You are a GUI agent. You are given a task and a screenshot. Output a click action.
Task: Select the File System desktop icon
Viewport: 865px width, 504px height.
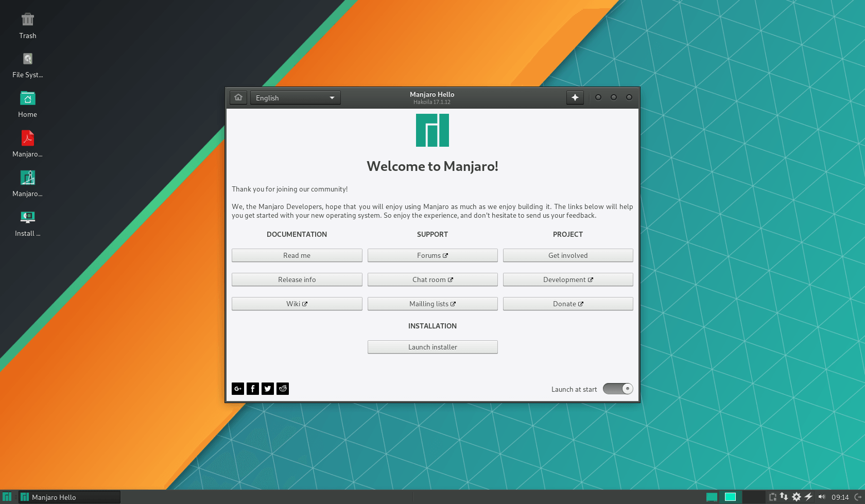(x=28, y=65)
